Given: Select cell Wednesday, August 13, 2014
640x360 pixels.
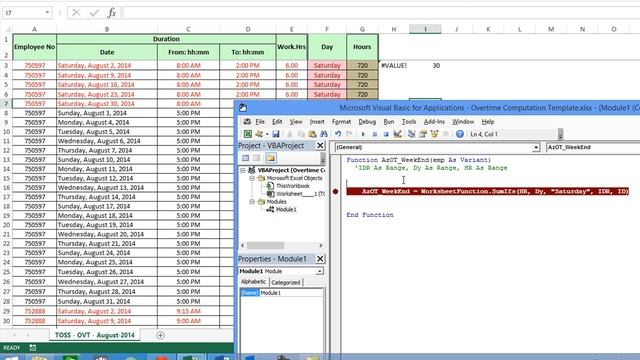Looking at the screenshot, I should (107, 188).
